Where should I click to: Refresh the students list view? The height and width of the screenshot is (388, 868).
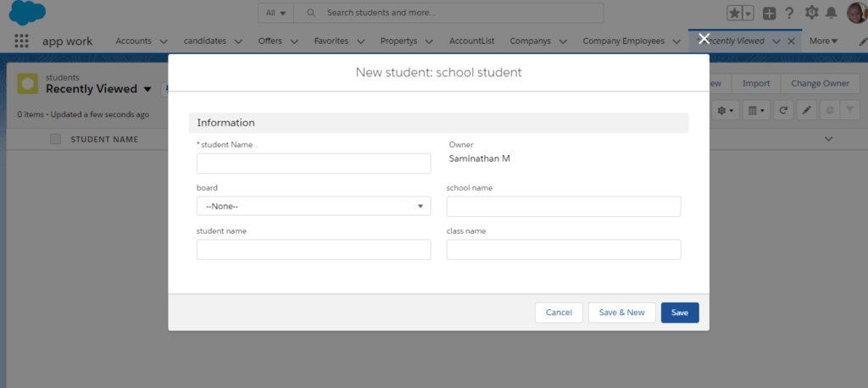[x=784, y=110]
